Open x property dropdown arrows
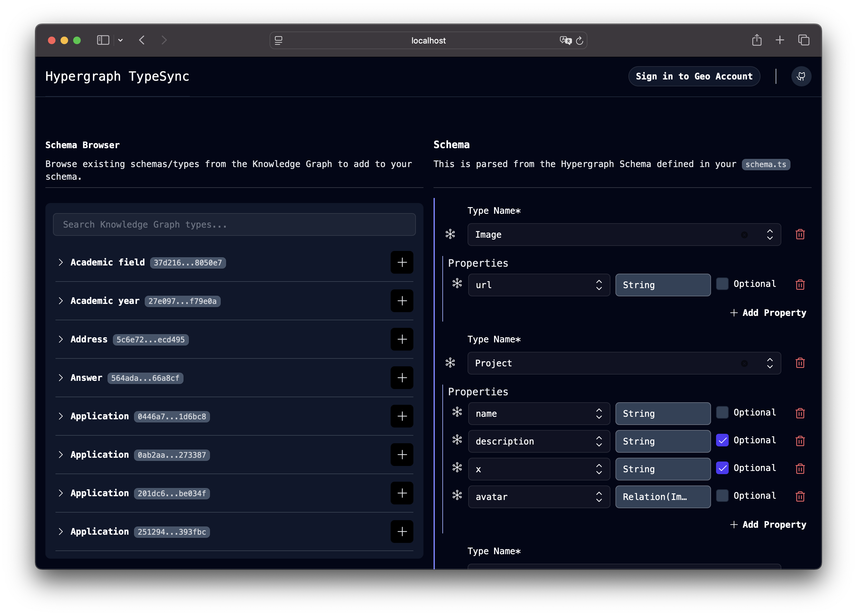 [x=599, y=469]
